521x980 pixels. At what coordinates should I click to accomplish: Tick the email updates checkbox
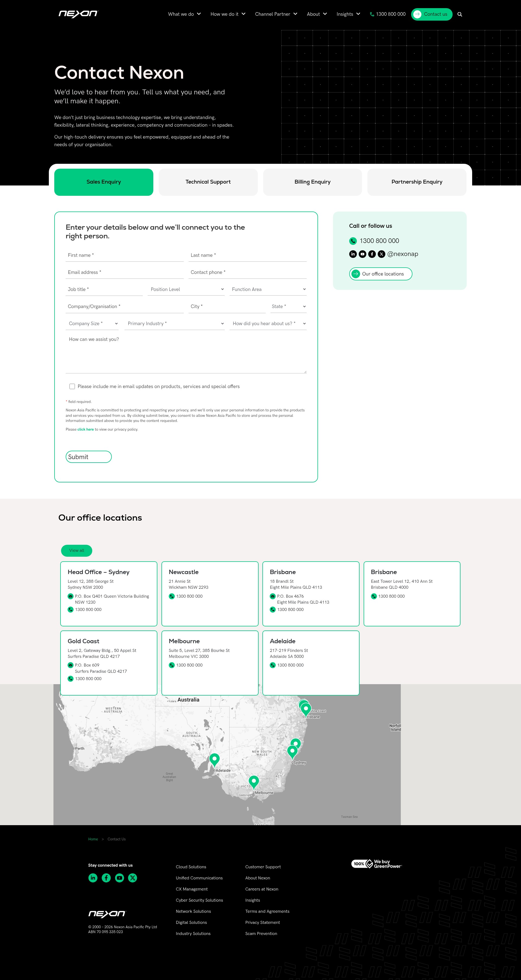point(72,386)
